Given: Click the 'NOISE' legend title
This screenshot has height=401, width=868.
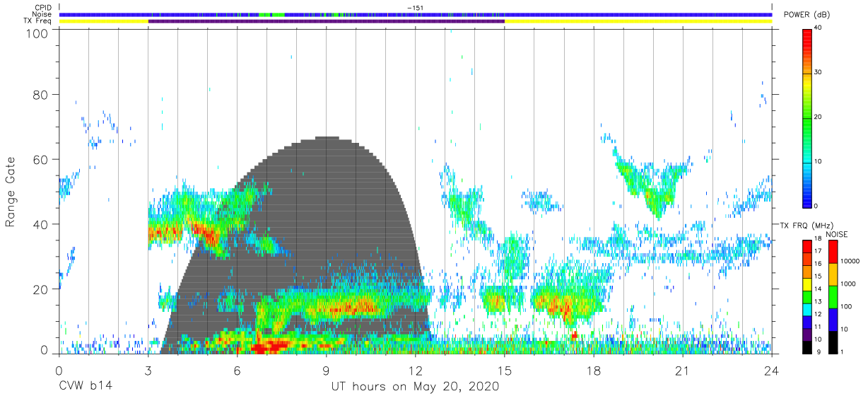Looking at the screenshot, I should coord(838,234).
